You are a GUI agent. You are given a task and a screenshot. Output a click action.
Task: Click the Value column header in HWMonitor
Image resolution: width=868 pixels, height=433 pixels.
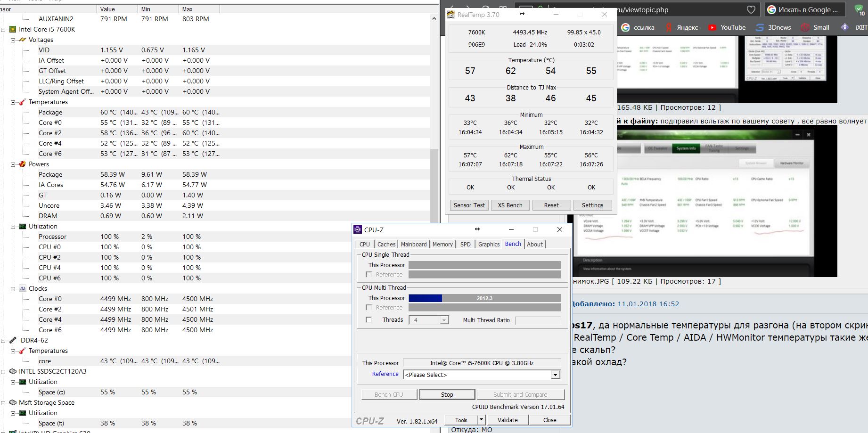117,9
